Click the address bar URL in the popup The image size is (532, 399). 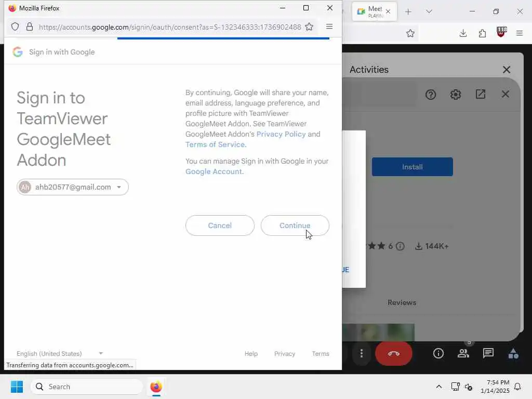(x=170, y=27)
